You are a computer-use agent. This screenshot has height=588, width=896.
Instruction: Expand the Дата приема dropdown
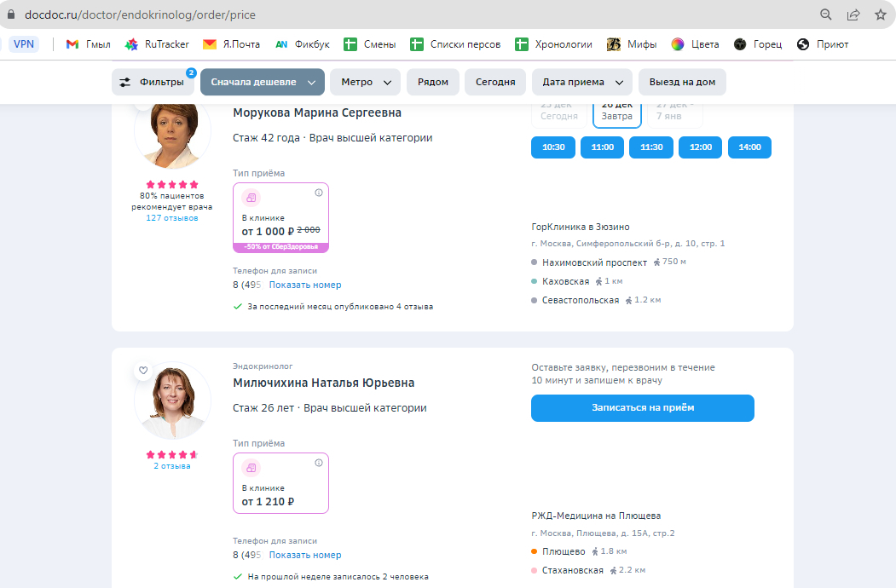pyautogui.click(x=582, y=83)
